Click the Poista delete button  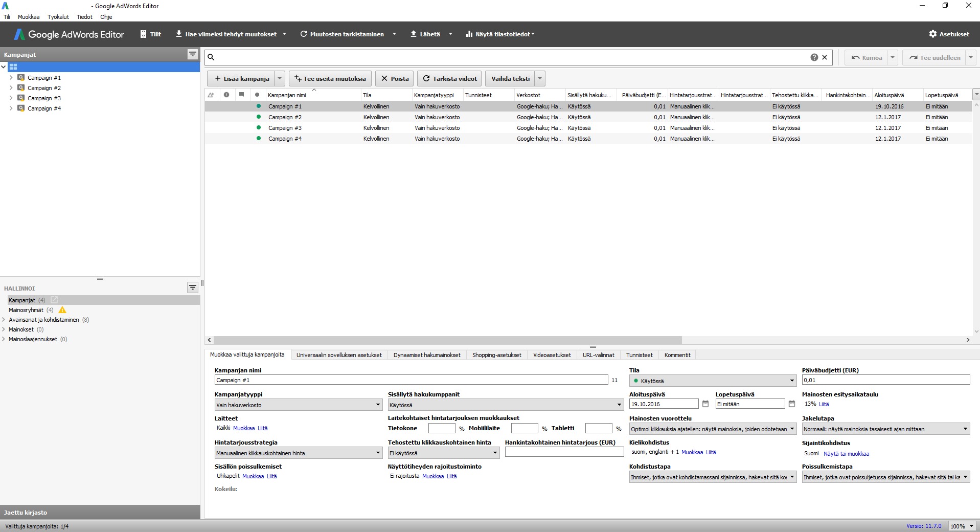[395, 79]
